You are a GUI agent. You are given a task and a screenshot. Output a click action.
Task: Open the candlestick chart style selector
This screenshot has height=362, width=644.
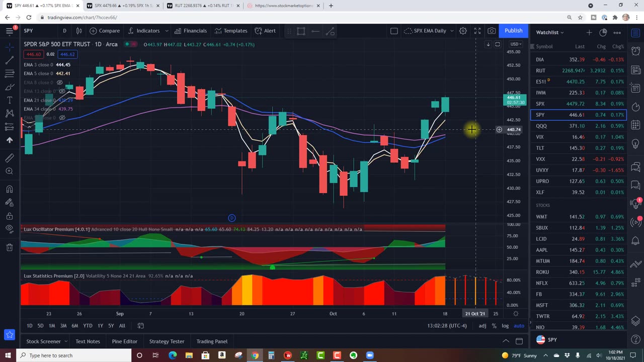pos(79,31)
